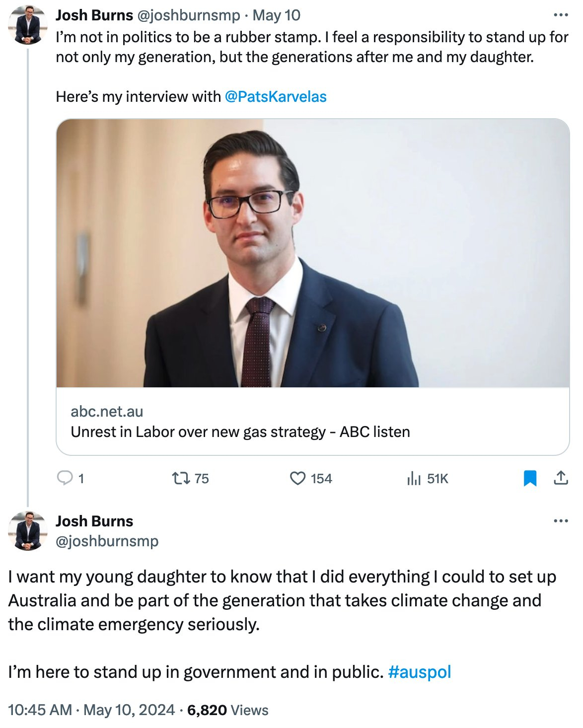Open view analytics bar chart icon
The height and width of the screenshot is (728, 583).
[414, 478]
